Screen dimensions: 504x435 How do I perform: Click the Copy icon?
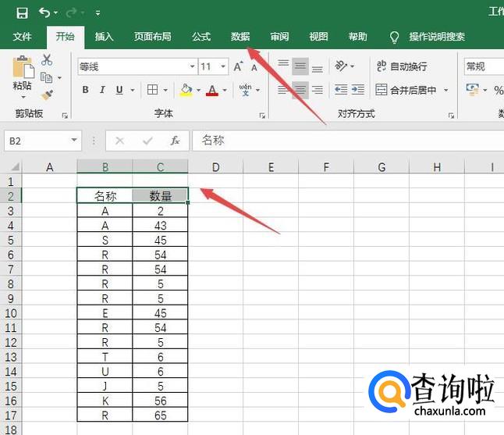point(47,77)
